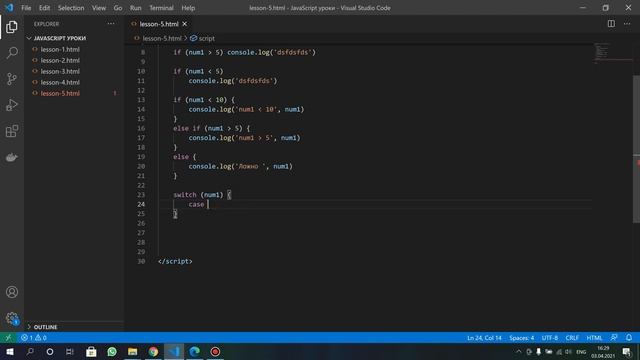The height and width of the screenshot is (360, 640).
Task: Open the Run and Debug view
Action: pyautogui.click(x=12, y=105)
